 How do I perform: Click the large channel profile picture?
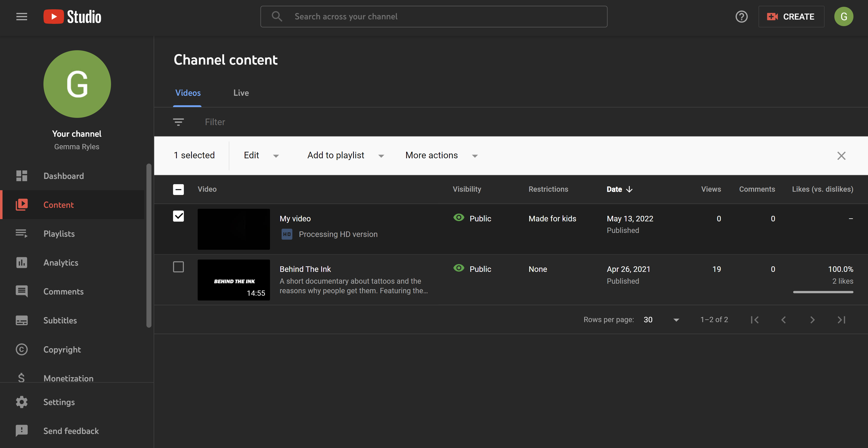pyautogui.click(x=77, y=84)
